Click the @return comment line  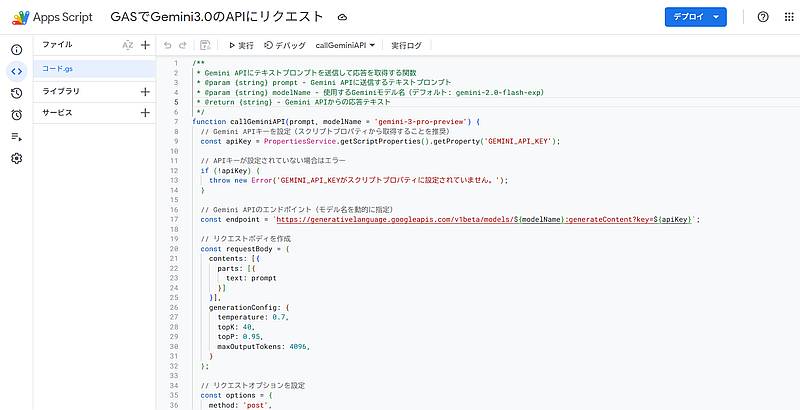point(293,102)
